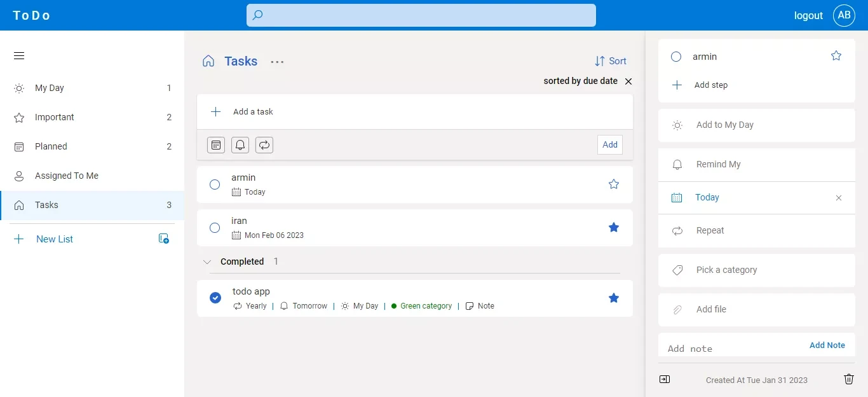The width and height of the screenshot is (868, 397).
Task: Click the search input field
Action: (x=421, y=15)
